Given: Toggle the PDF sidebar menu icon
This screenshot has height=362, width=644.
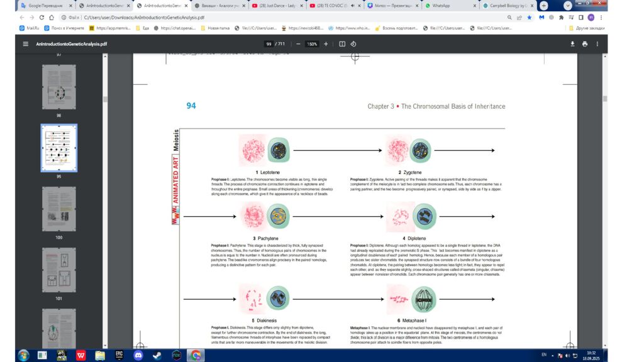Looking at the screenshot, I should [25, 44].
